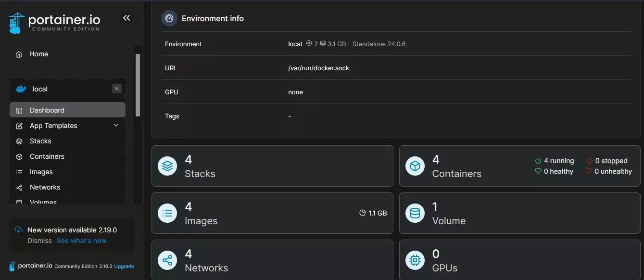Click the Images tile list icon
This screenshot has width=644, height=280.
point(167,213)
